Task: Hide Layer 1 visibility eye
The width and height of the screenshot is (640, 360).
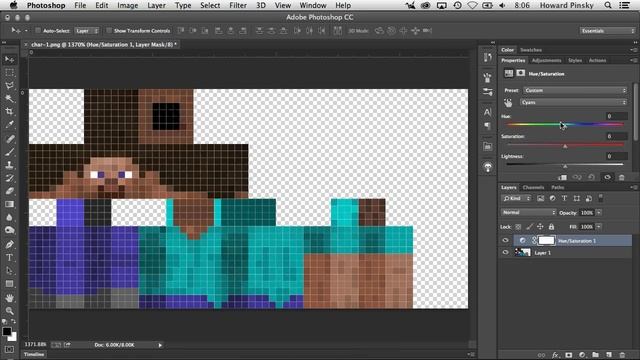Action: [x=505, y=253]
